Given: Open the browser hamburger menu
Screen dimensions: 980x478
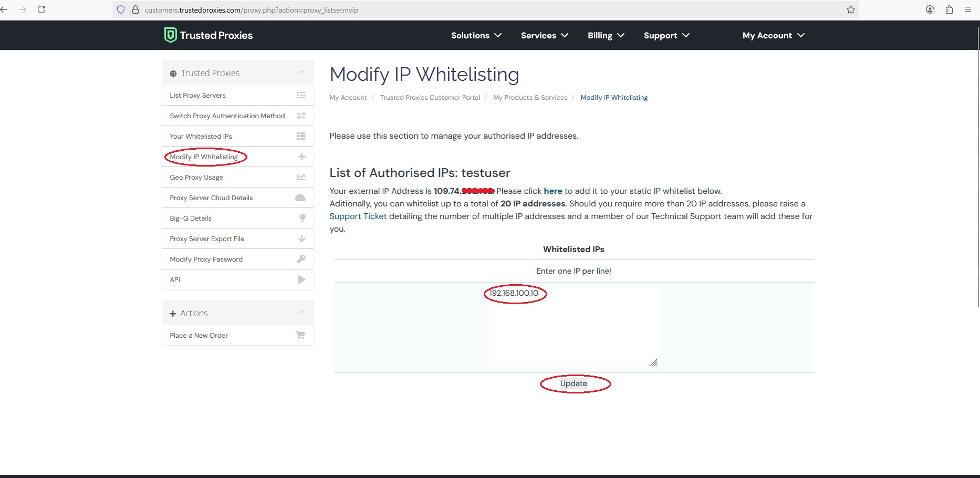Looking at the screenshot, I should point(968,9).
